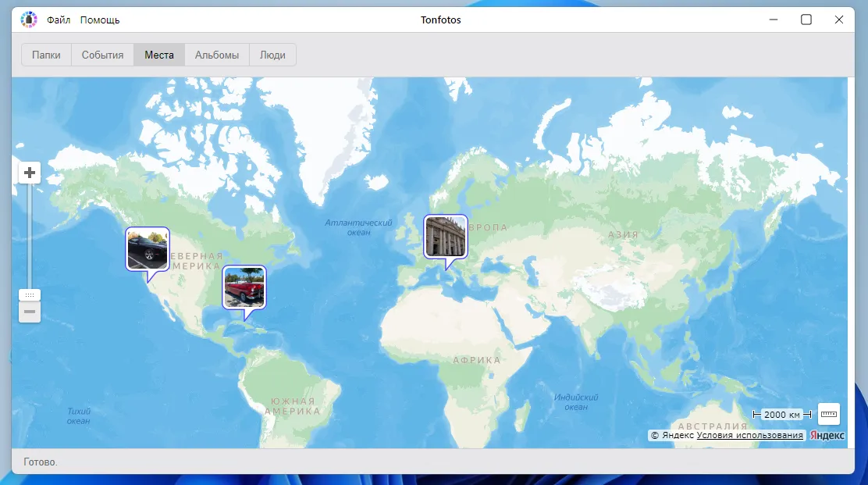Zoom in on the map with plus button
Image resolution: width=868 pixels, height=485 pixels.
click(x=30, y=173)
